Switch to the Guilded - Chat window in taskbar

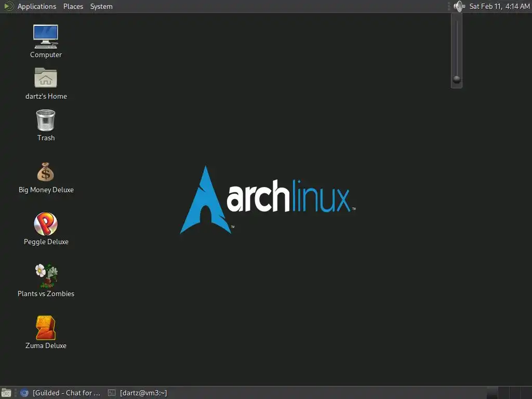pyautogui.click(x=60, y=393)
